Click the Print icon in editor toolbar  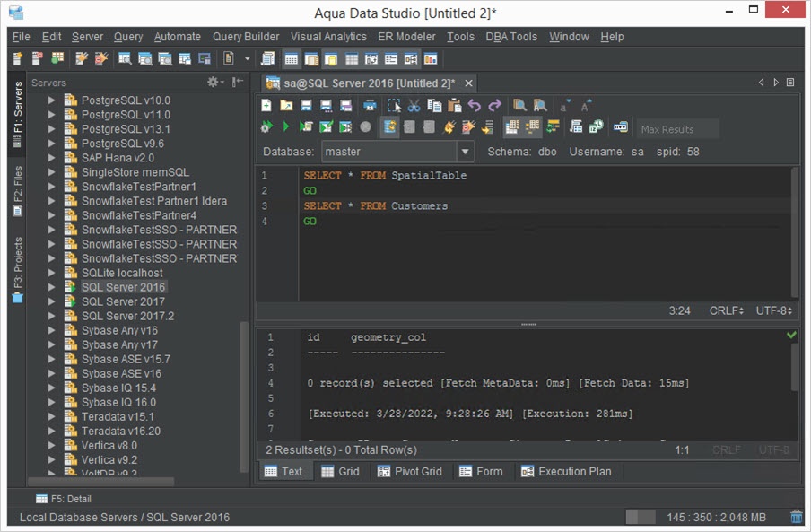pyautogui.click(x=368, y=106)
